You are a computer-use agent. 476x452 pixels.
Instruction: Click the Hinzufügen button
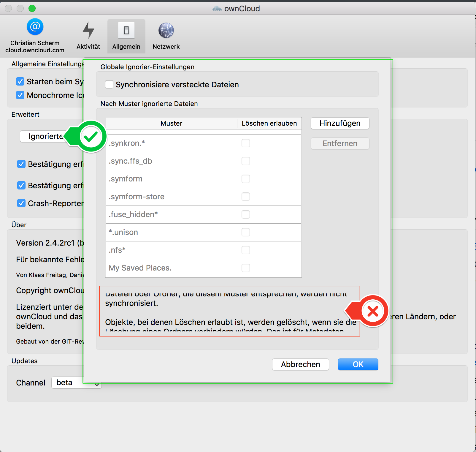[x=339, y=123]
